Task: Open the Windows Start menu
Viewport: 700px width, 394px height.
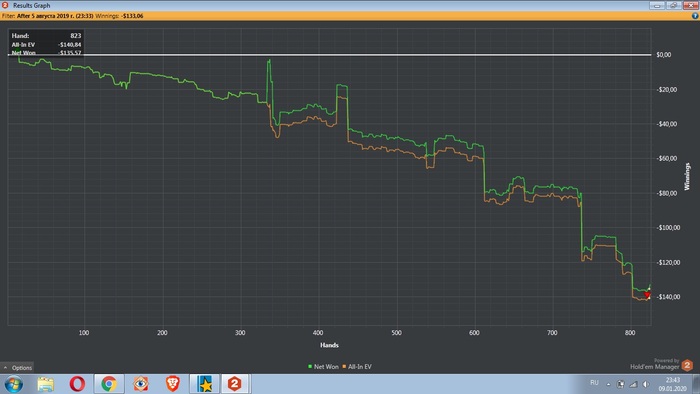Action: pyautogui.click(x=13, y=384)
